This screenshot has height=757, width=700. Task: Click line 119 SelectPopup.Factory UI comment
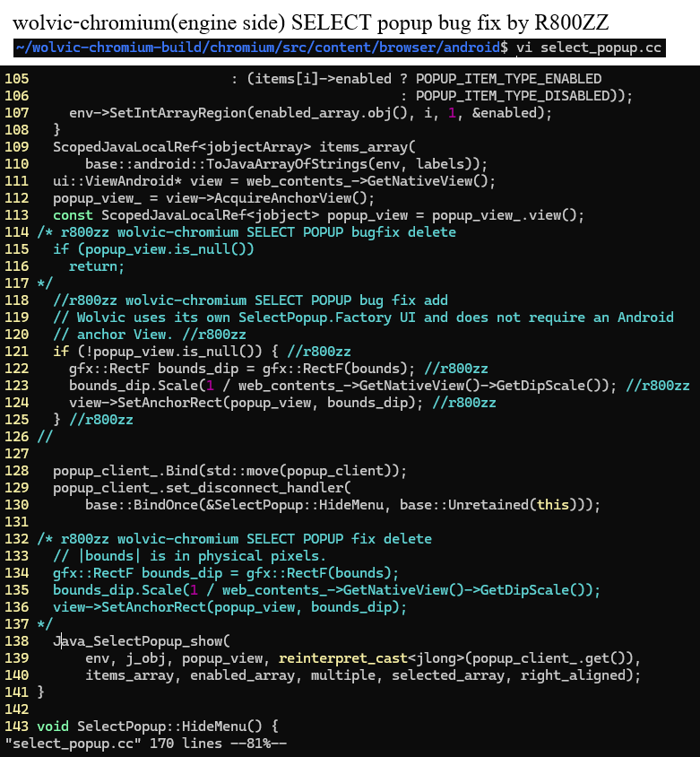point(363,318)
